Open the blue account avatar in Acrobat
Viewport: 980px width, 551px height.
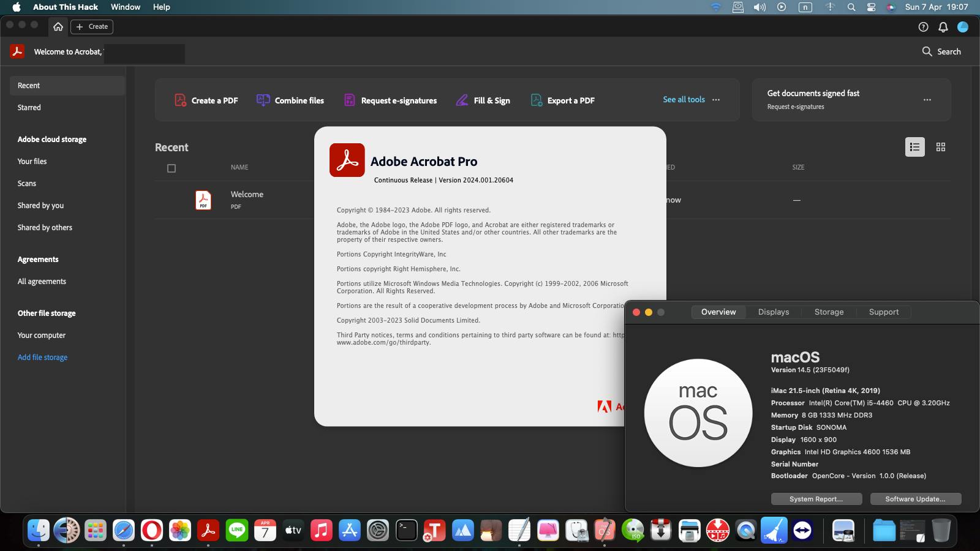tap(963, 26)
